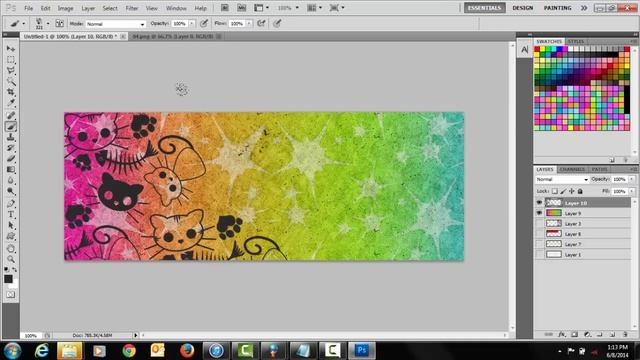Open Google Chrome from taskbar
The height and width of the screenshot is (360, 640).
point(129,351)
